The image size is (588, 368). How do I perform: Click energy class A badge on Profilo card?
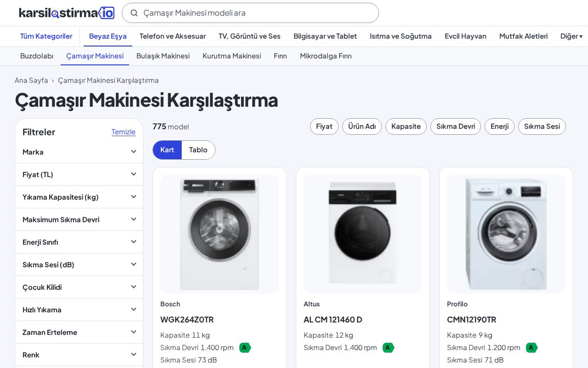click(x=531, y=348)
